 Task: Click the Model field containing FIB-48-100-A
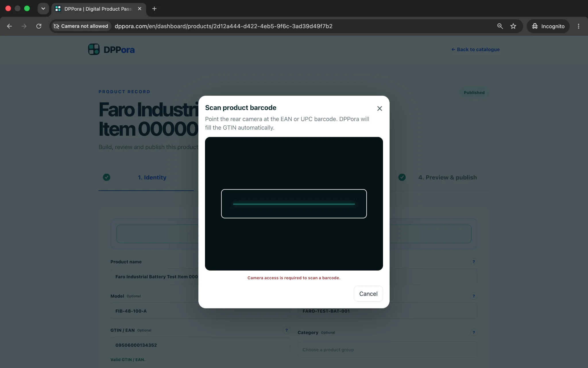(200, 311)
